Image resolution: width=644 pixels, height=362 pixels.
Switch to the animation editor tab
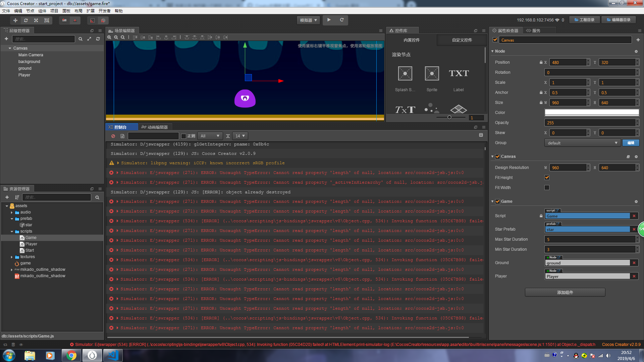(x=155, y=127)
